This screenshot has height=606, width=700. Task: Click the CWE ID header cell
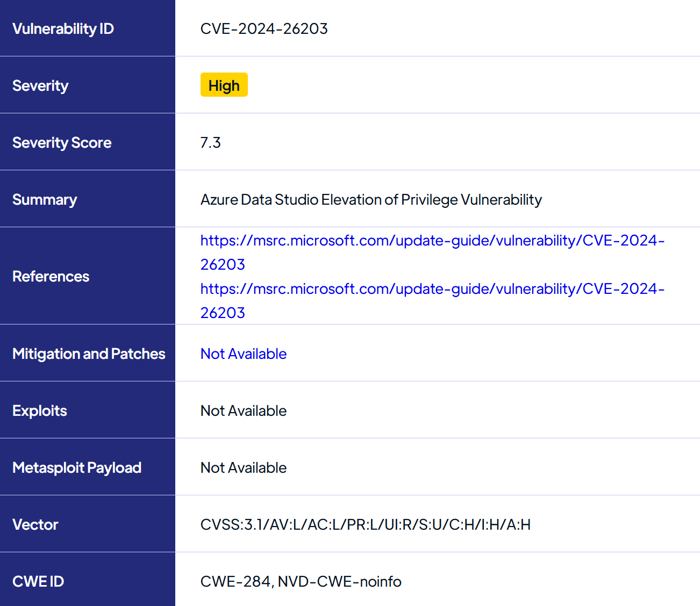point(88,580)
